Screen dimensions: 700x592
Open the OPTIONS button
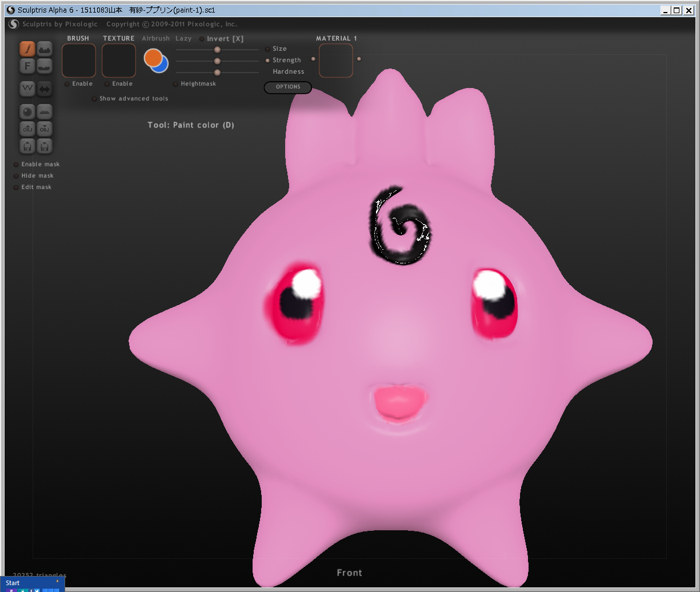click(x=288, y=87)
